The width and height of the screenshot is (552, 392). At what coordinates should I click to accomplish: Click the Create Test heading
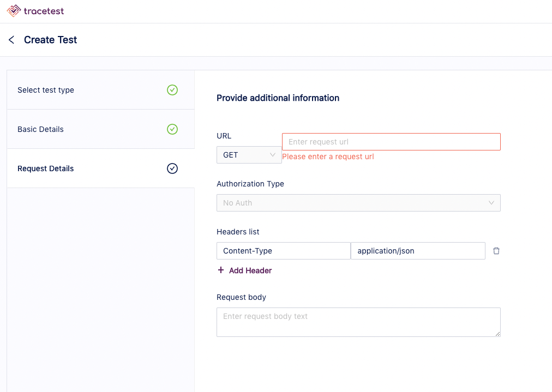(x=50, y=40)
